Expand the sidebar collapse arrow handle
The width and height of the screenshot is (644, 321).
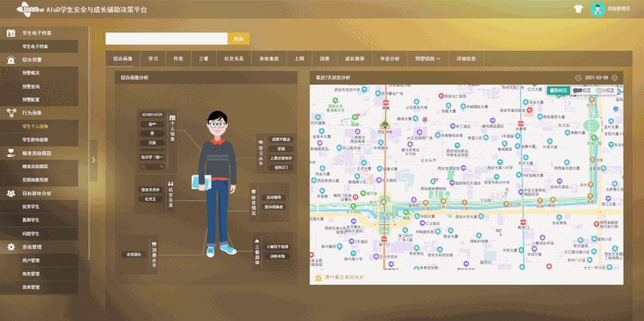[93, 160]
